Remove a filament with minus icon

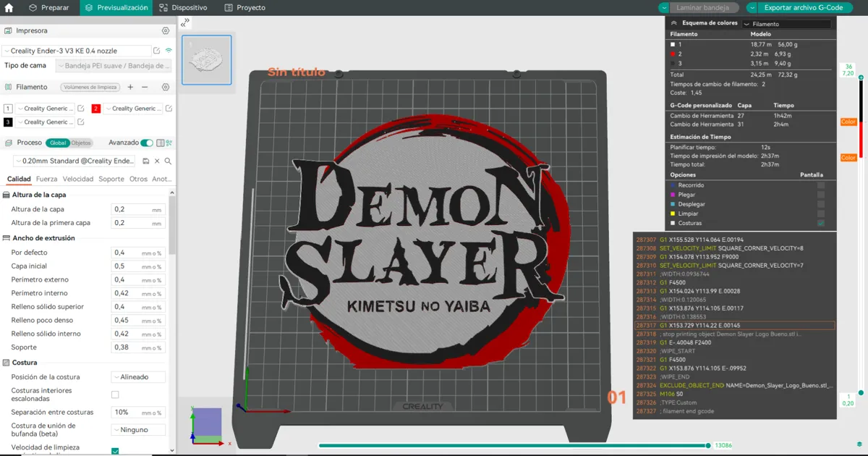145,87
